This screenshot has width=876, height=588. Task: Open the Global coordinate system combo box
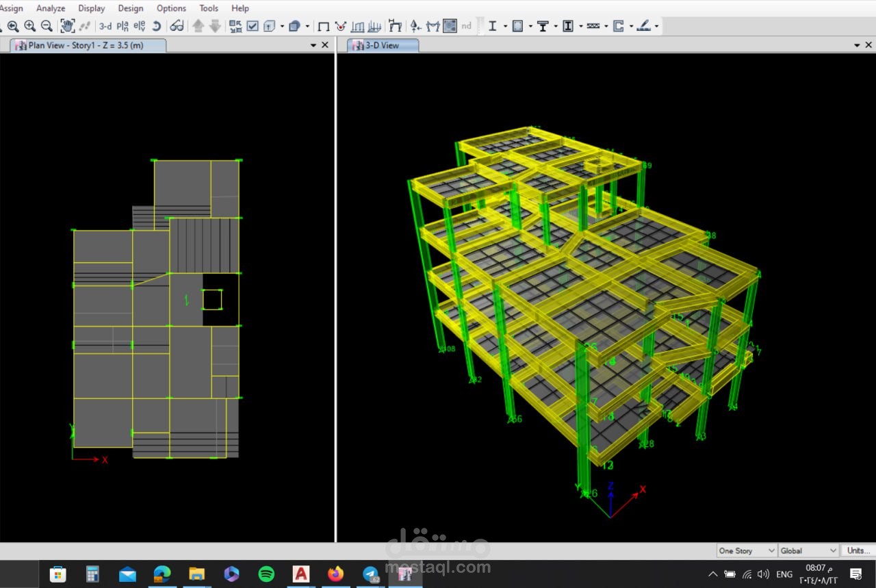point(808,550)
